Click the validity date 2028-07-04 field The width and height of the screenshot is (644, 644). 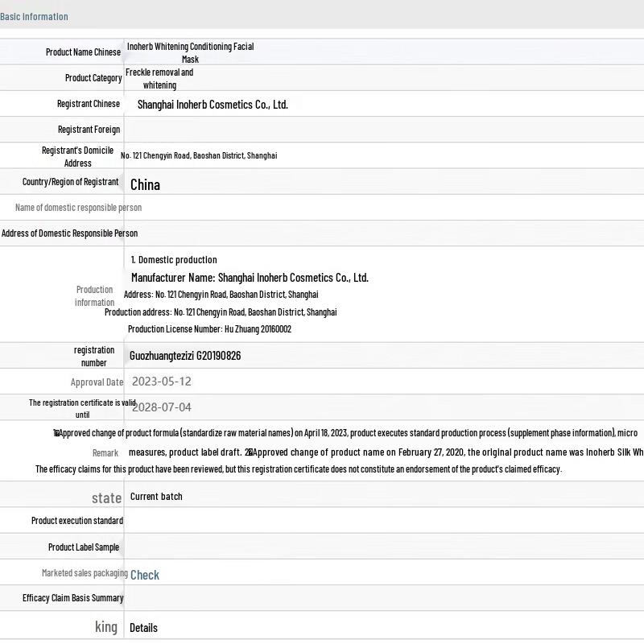161,407
